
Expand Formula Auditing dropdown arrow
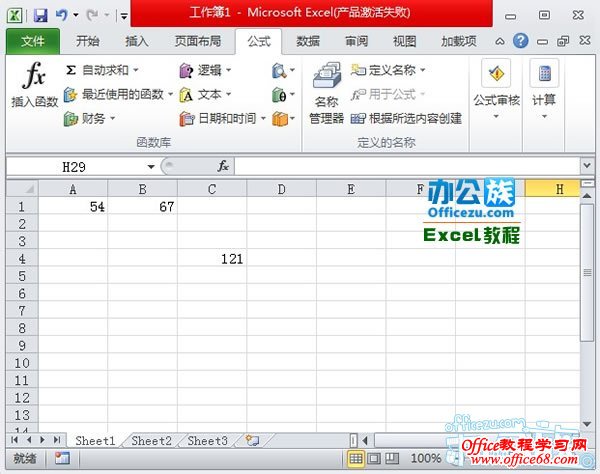[x=496, y=116]
